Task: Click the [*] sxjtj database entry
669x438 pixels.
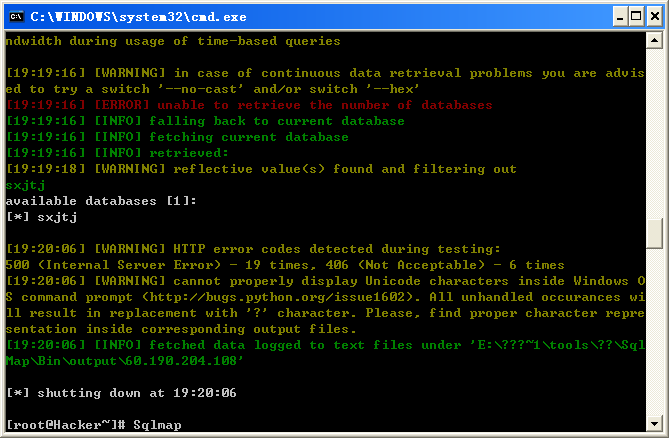Action: (x=42, y=217)
